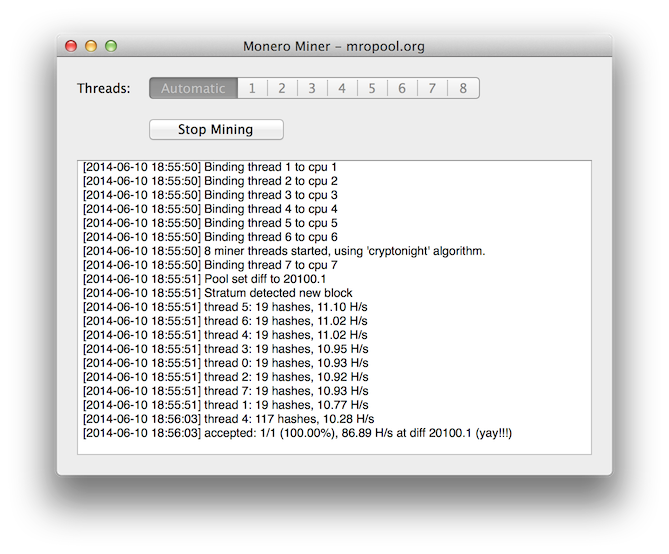
Task: Set threads to 2
Action: (282, 88)
